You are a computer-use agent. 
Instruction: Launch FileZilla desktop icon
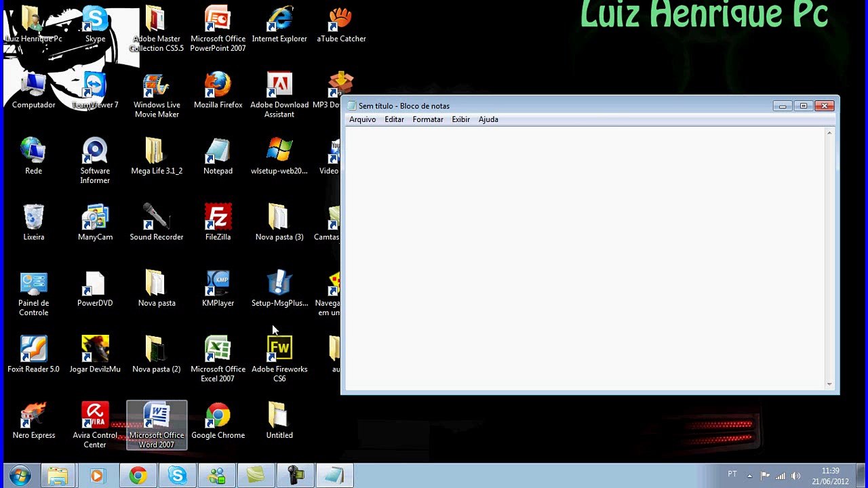click(x=218, y=222)
